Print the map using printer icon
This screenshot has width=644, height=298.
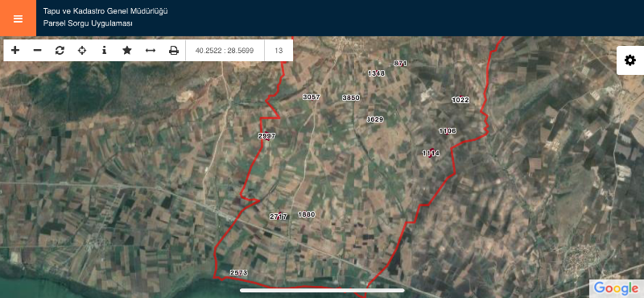pos(174,50)
